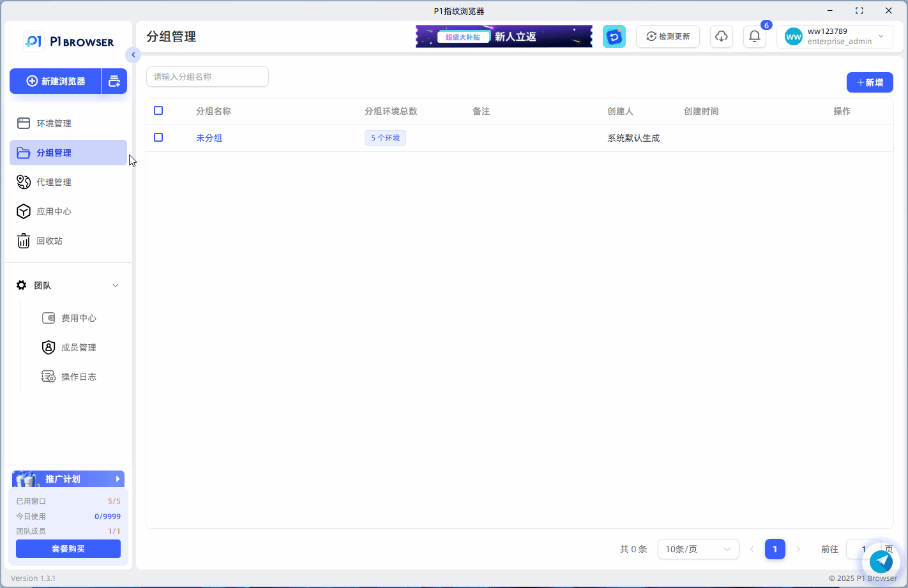This screenshot has height=588, width=908.
Task: Click the cloud download icon
Action: (721, 36)
